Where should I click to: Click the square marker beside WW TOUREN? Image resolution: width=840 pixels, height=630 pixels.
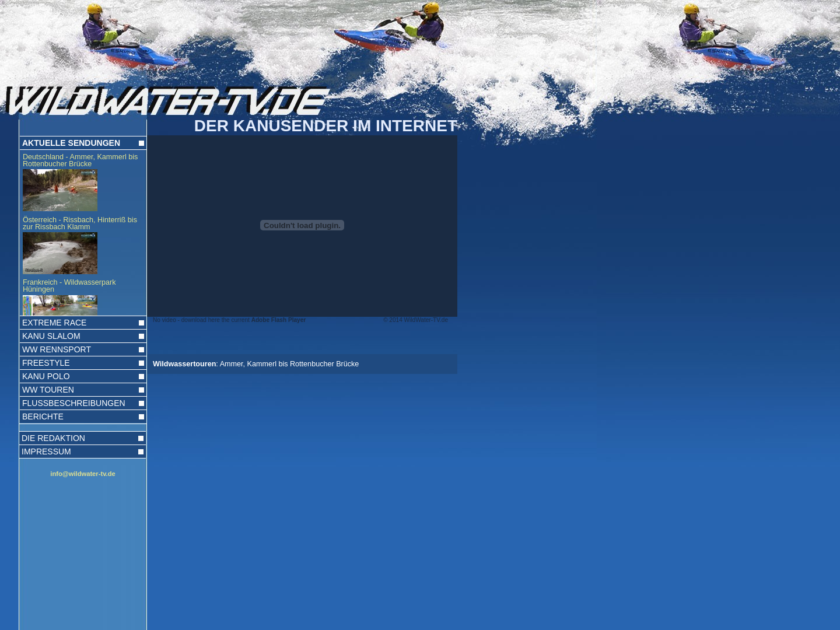point(141,390)
